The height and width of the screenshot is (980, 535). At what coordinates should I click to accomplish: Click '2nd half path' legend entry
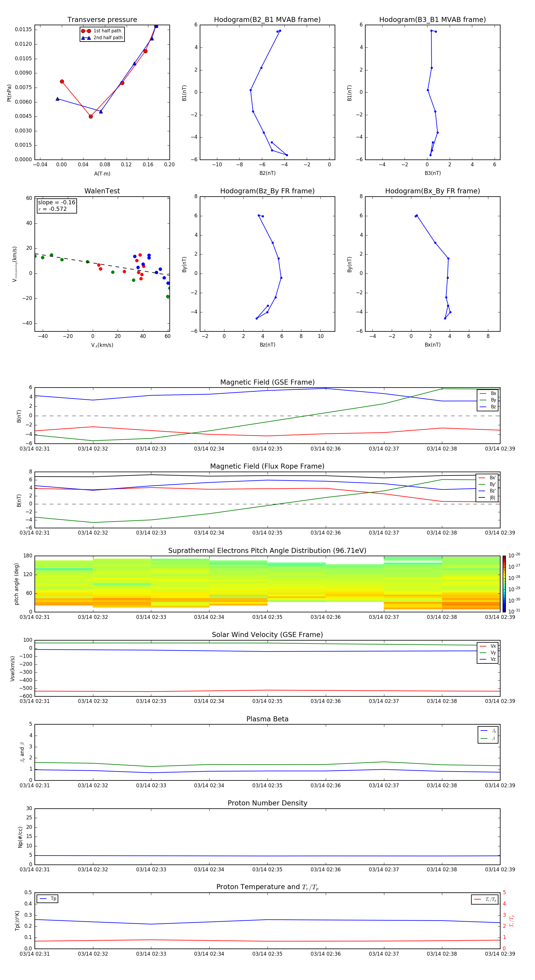102,38
